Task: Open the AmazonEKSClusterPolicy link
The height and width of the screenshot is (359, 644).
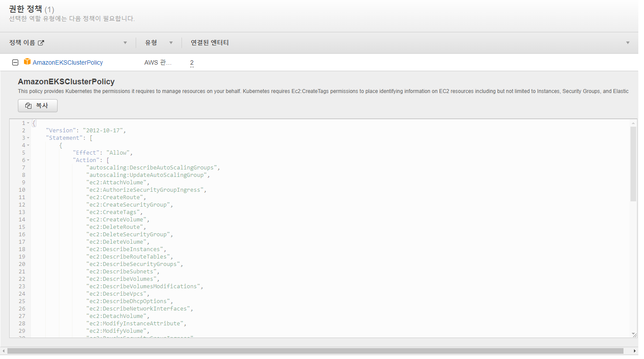Action: pyautogui.click(x=68, y=62)
